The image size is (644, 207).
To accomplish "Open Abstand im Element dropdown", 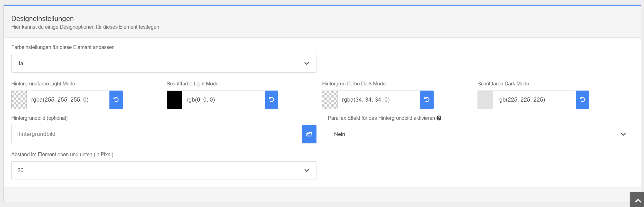I will pos(164,171).
